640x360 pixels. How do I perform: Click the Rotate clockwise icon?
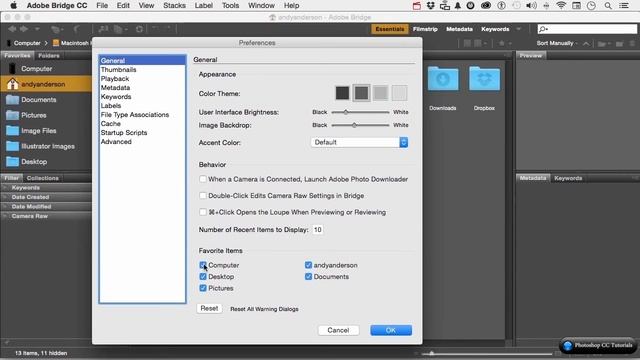point(168,29)
